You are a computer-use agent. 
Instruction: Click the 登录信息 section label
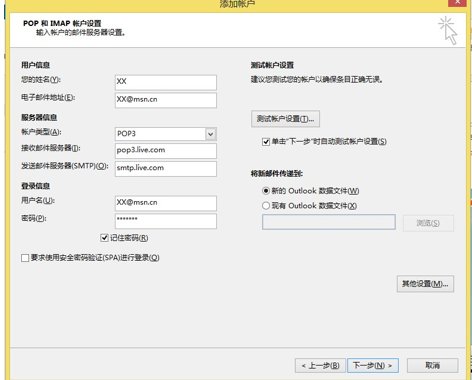36,186
